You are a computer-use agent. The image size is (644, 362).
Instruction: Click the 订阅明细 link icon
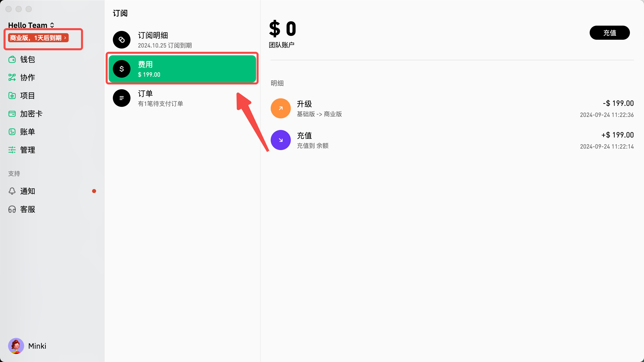click(122, 40)
